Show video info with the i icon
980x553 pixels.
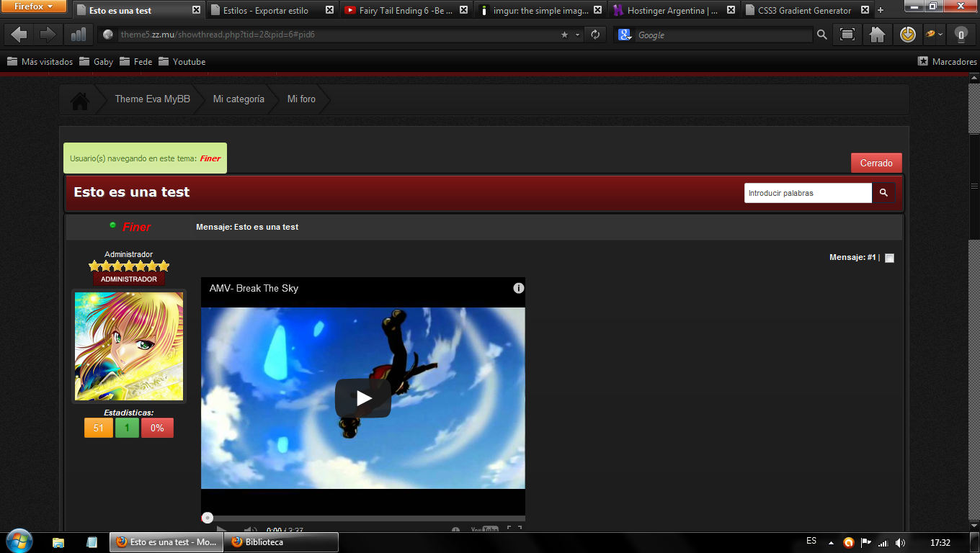pos(519,288)
